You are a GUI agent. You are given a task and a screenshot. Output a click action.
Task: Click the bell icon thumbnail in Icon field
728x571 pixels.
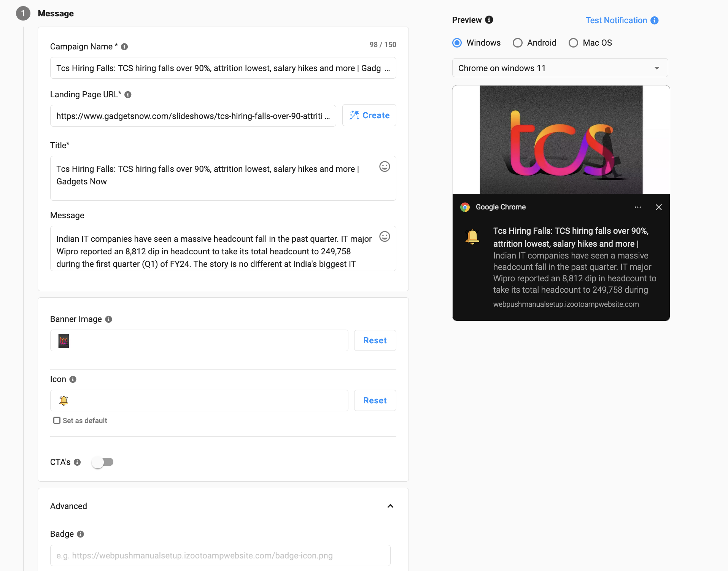[64, 401]
